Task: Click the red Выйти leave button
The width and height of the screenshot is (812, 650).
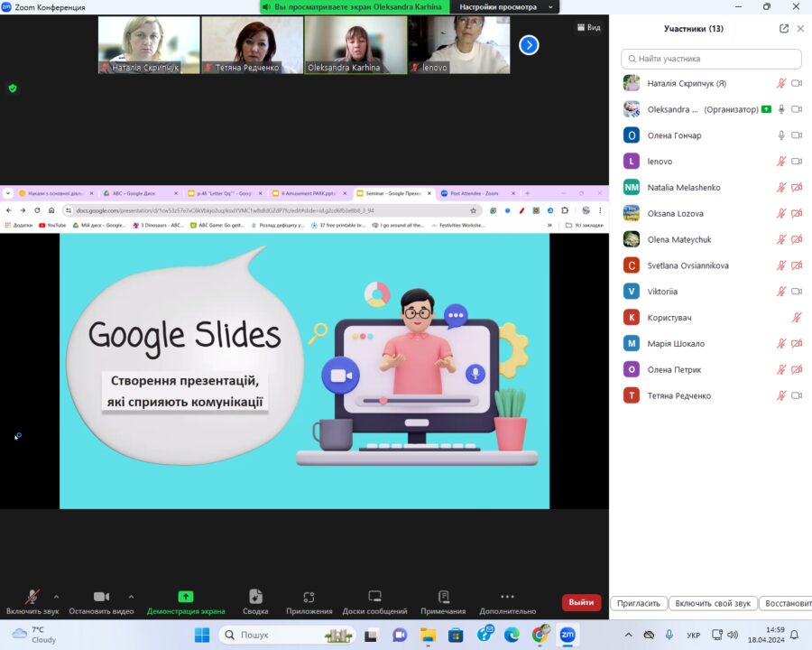Action: click(x=581, y=602)
